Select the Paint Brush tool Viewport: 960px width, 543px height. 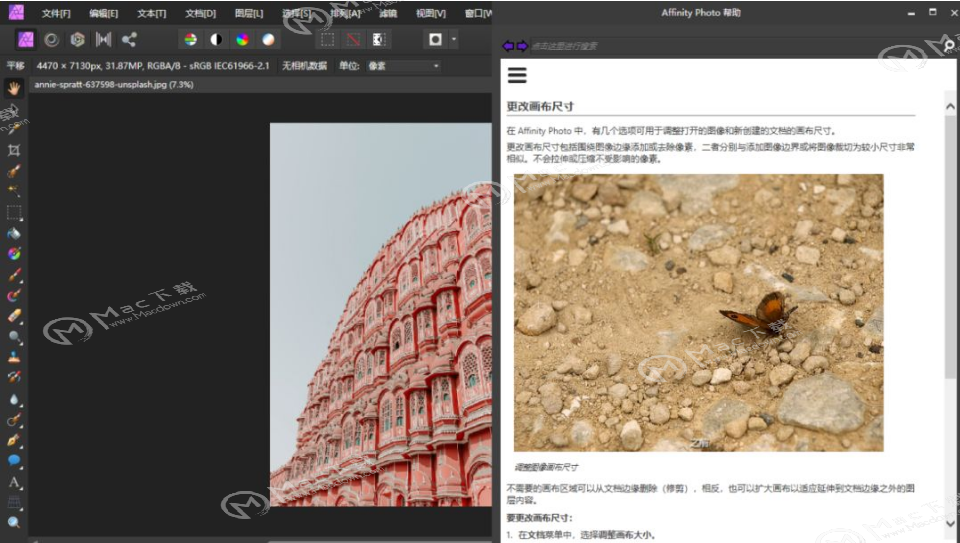[x=13, y=275]
